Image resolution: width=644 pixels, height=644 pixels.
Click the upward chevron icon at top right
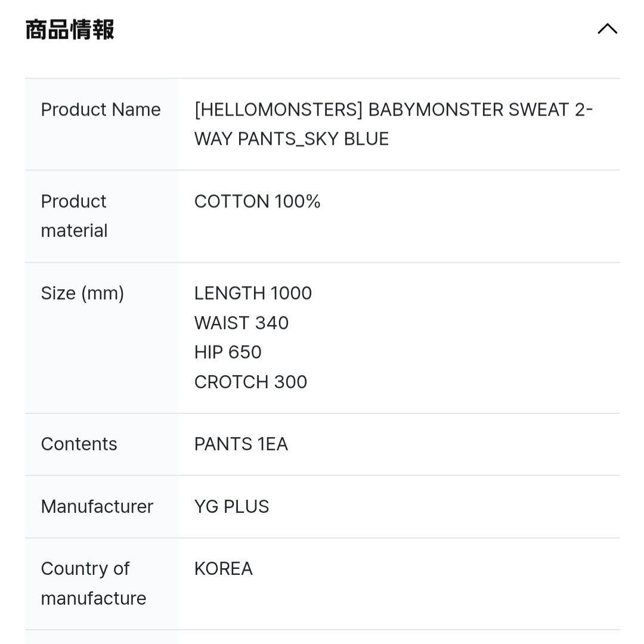click(x=607, y=28)
